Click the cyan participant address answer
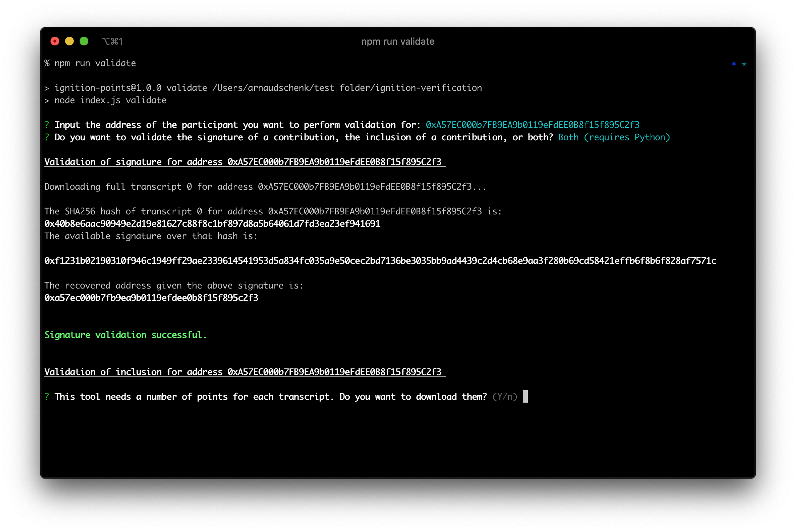 coord(532,125)
